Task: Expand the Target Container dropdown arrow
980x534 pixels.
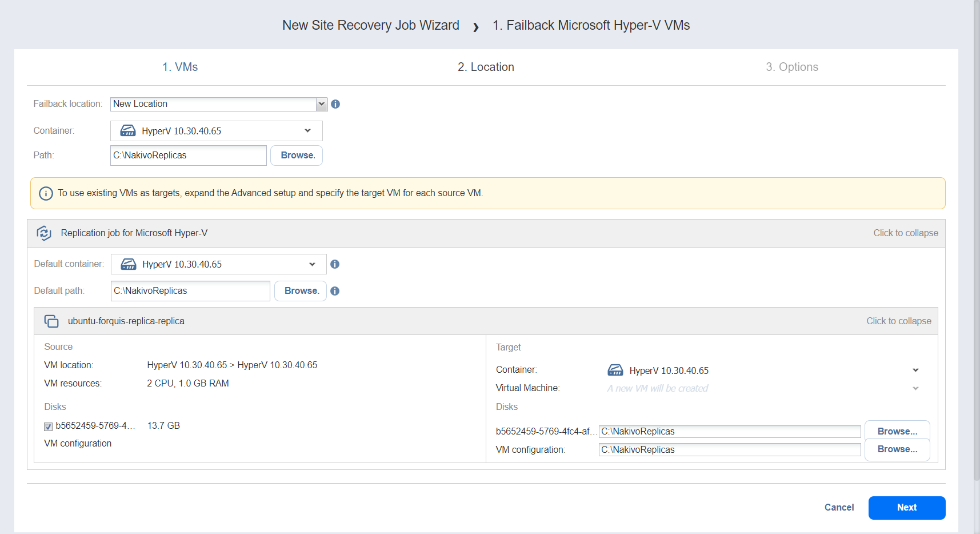Action: (x=915, y=370)
